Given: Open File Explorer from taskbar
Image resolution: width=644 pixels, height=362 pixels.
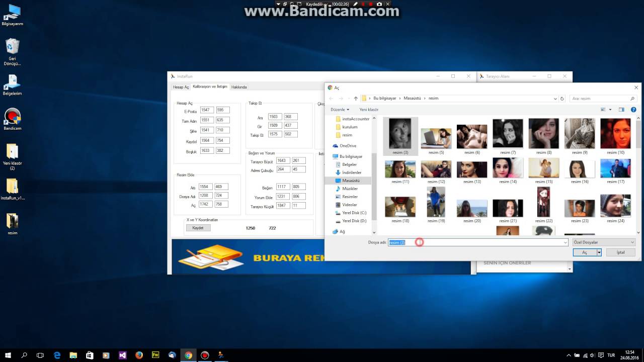Looking at the screenshot, I should coord(73,355).
